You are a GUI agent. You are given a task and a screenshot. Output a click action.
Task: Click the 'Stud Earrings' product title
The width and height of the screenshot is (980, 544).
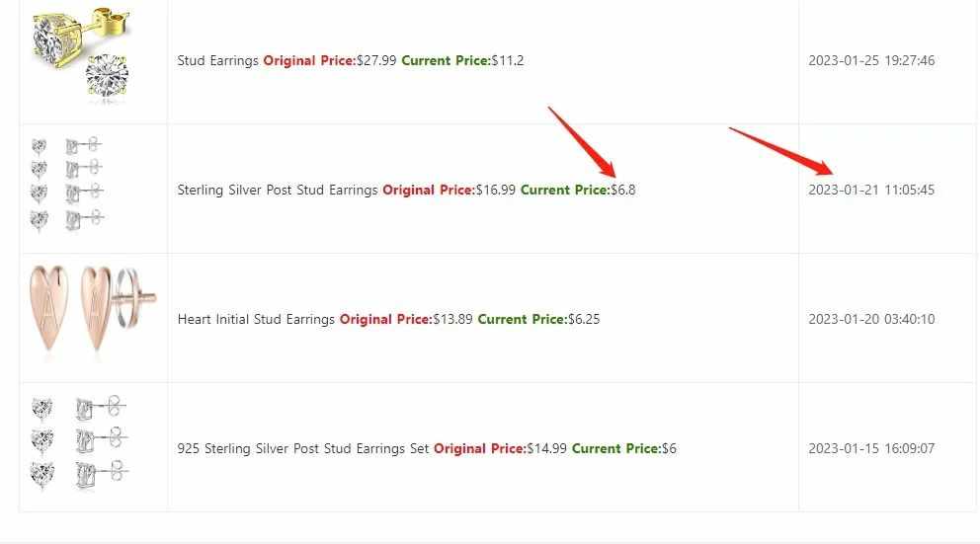point(217,60)
